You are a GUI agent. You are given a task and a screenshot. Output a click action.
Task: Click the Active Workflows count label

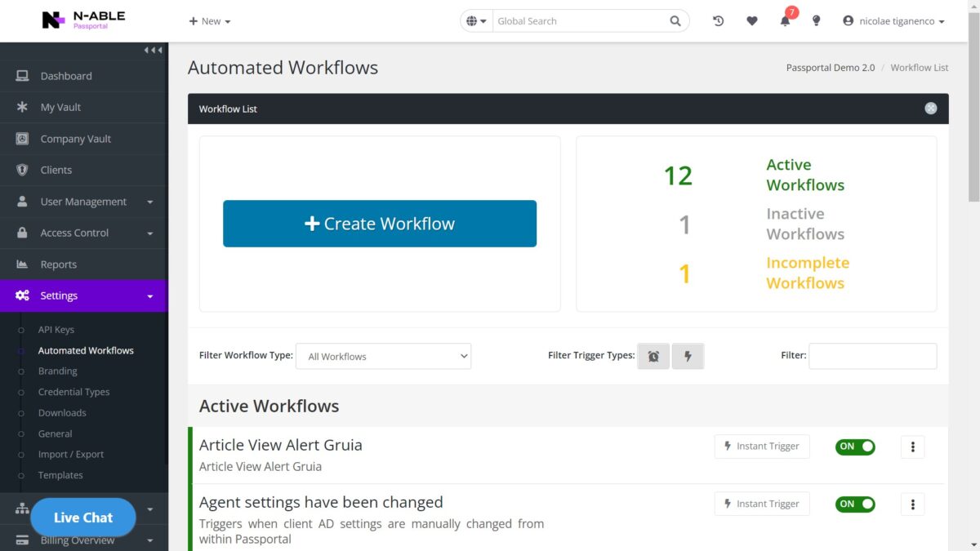[805, 175]
